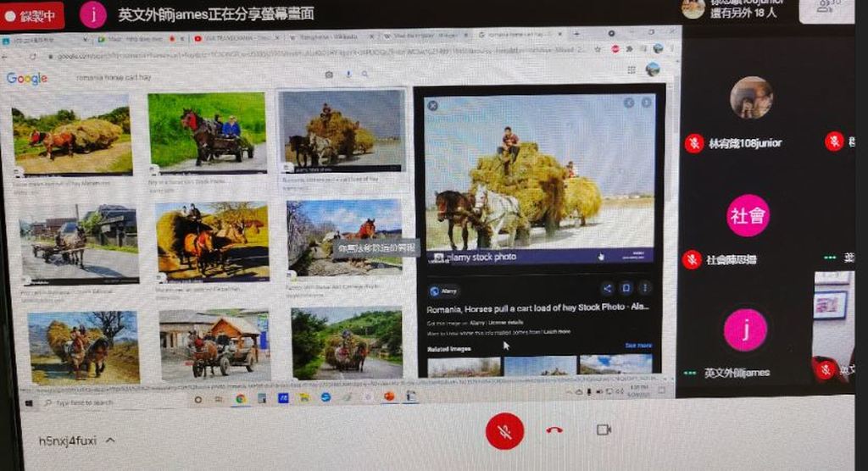Toggle the camera icon in call controls
This screenshot has width=868, height=471.
click(604, 429)
